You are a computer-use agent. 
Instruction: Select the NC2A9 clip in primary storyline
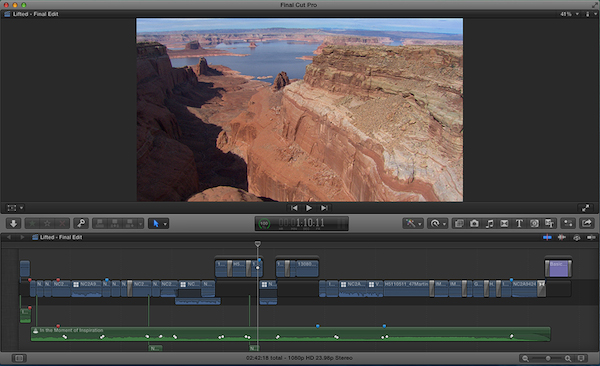point(86,289)
